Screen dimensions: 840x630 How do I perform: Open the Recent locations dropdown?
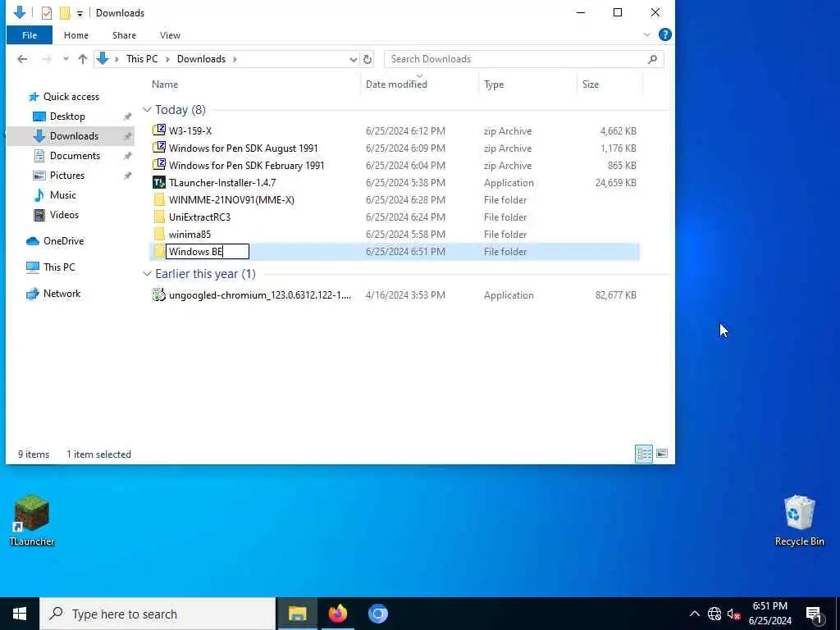pos(66,59)
